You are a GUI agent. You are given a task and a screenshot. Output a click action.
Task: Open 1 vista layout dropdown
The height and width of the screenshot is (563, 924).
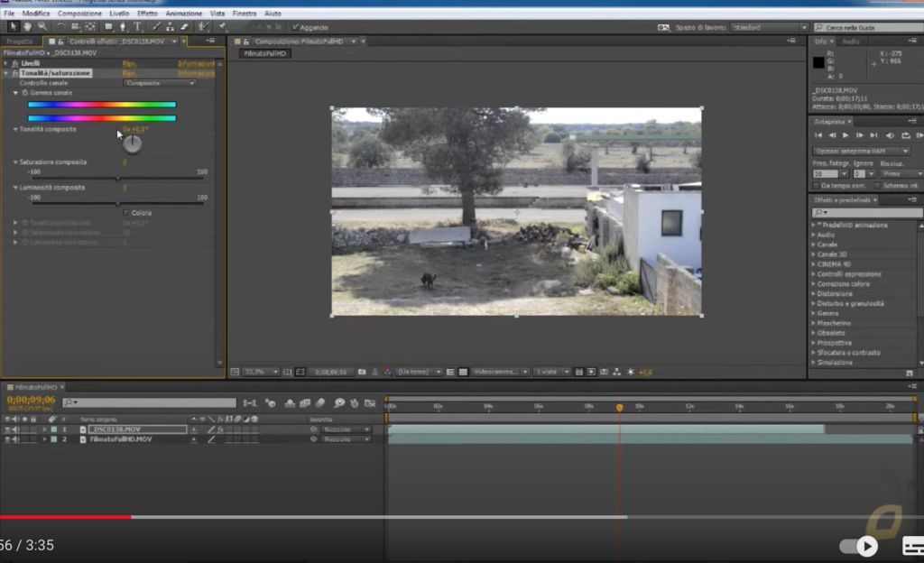click(x=552, y=372)
